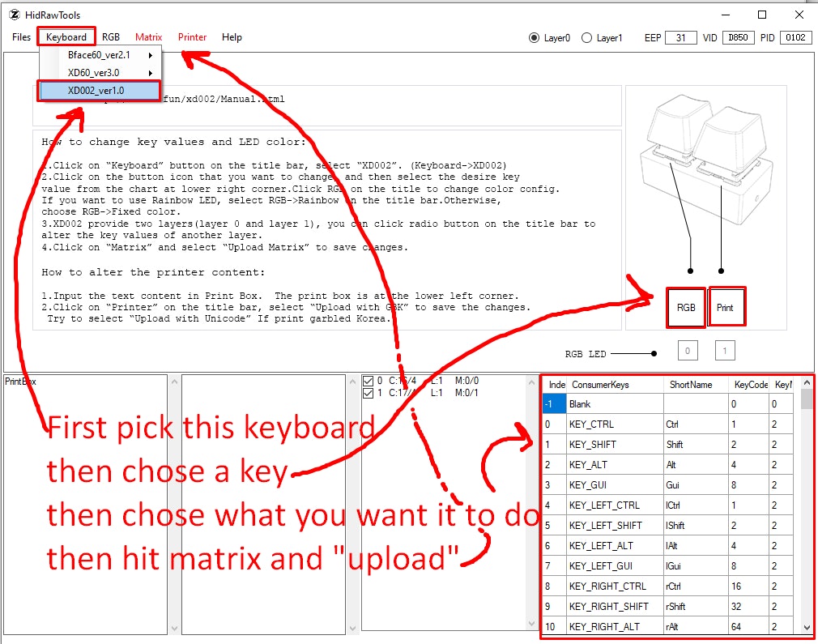
Task: Click the RGB LED 1 indicator box
Action: tap(725, 351)
